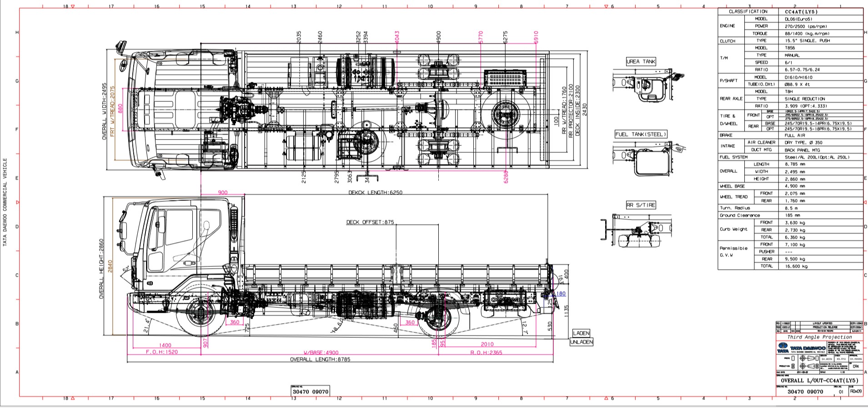The image size is (868, 411).
Task: Click the RR W/TREAD:1760 dimension
Action: 564,110
